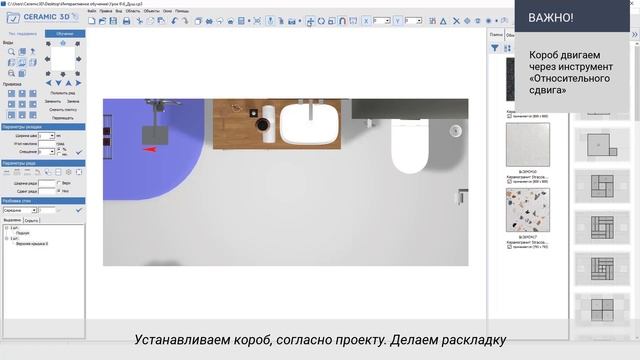Screen dimensions: 640x360
Task: Open the filter funnel in catalog panel
Action: click(x=495, y=48)
